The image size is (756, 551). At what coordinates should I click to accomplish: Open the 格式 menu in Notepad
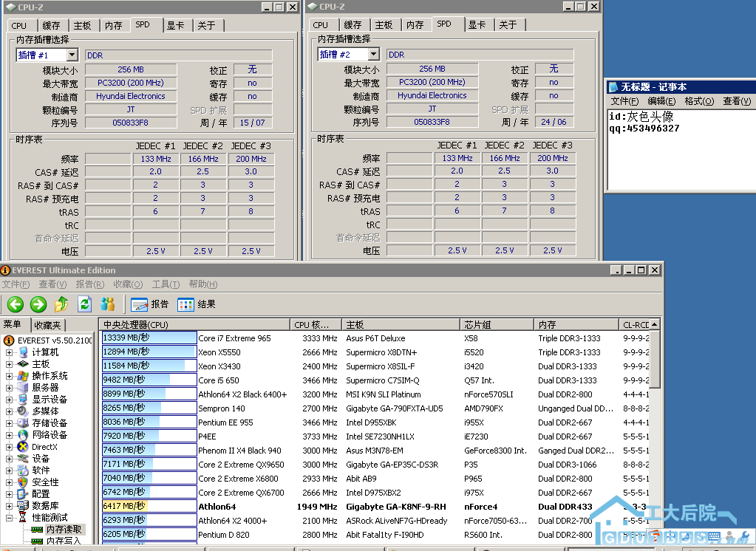[x=699, y=100]
